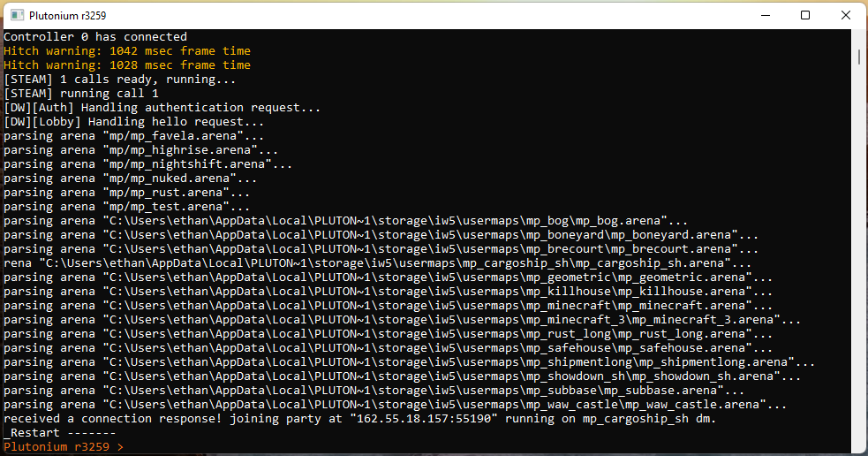Click the '[STEAM] running call 1' line
Viewport: 868px width, 456px height.
[x=81, y=93]
